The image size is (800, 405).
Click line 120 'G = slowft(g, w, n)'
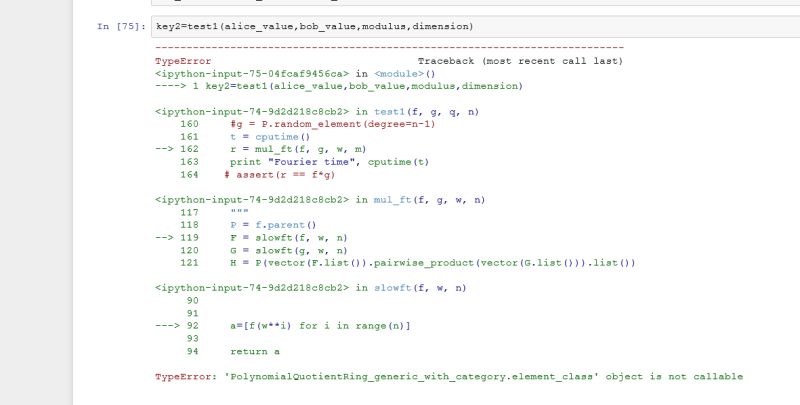coord(264,250)
